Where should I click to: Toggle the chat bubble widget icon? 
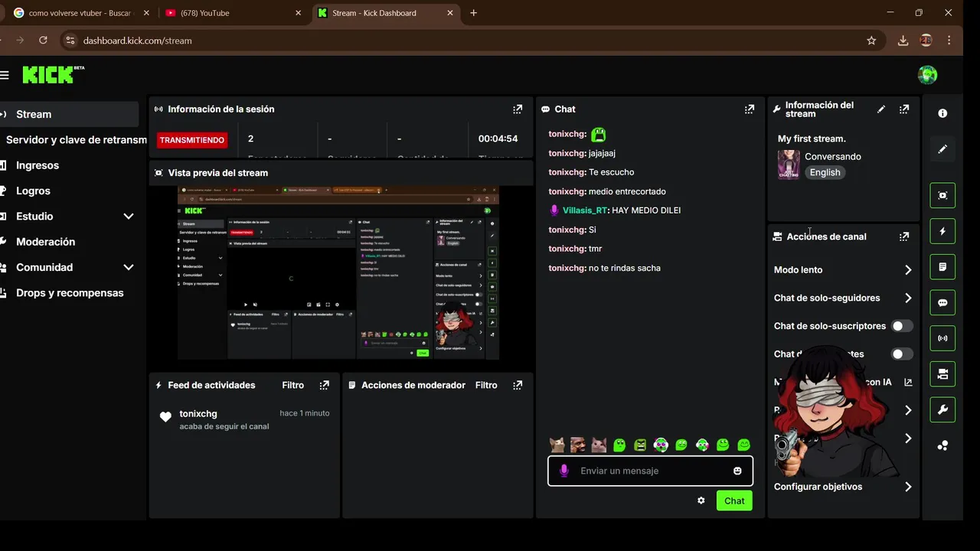[x=942, y=302]
